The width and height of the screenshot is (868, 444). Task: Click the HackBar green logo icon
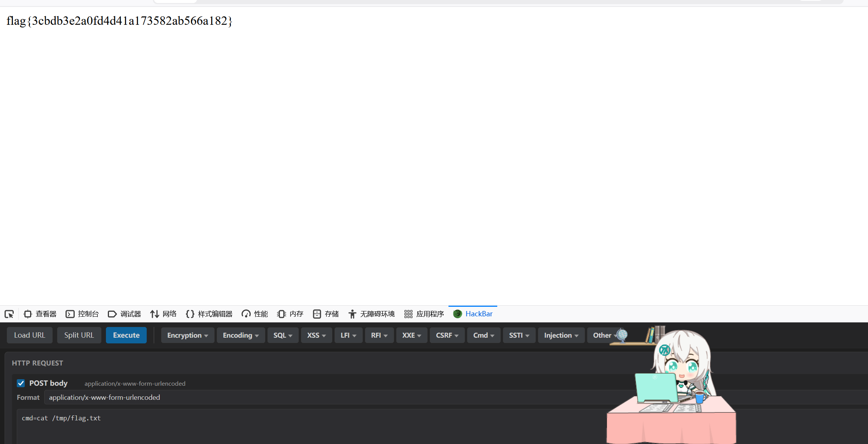(x=458, y=314)
